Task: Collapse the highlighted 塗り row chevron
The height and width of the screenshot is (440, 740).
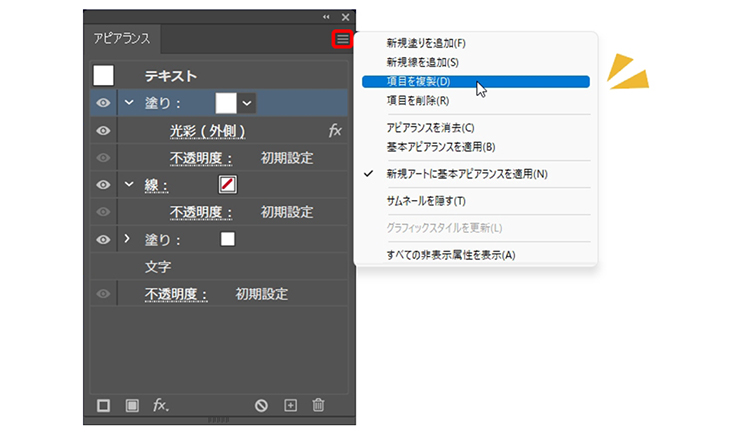Action: tap(128, 102)
